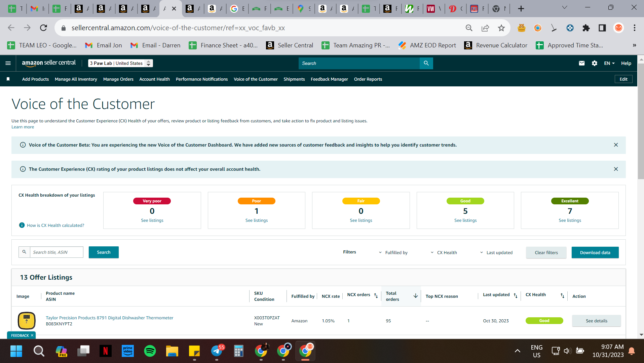Image resolution: width=644 pixels, height=363 pixels.
Task: Sort listings by CX Health
Action: tap(562, 296)
